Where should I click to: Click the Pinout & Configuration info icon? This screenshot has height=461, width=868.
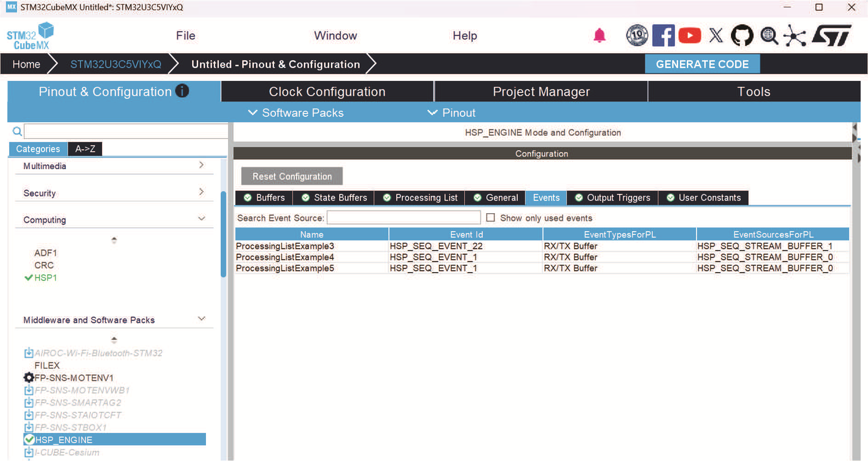[x=182, y=91]
